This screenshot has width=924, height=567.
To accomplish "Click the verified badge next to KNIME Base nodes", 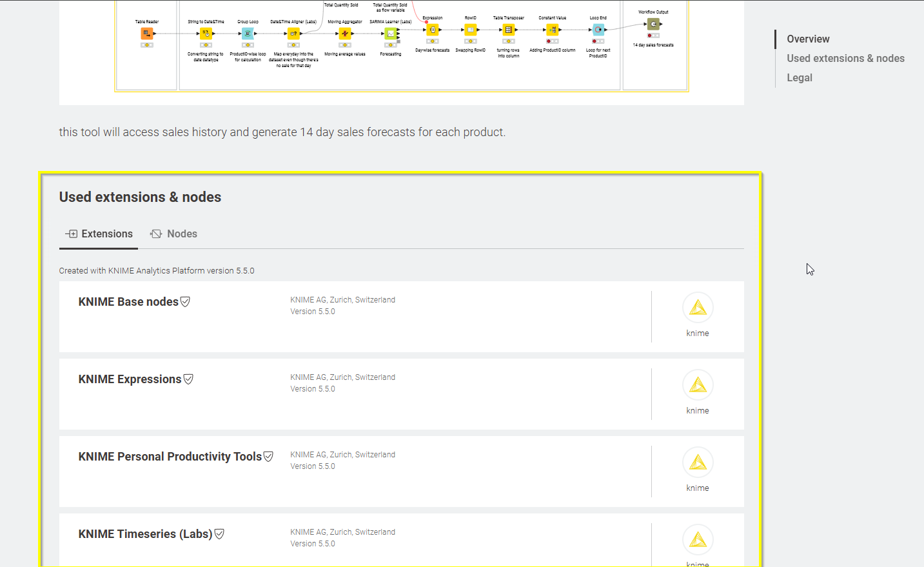I will pos(186,302).
